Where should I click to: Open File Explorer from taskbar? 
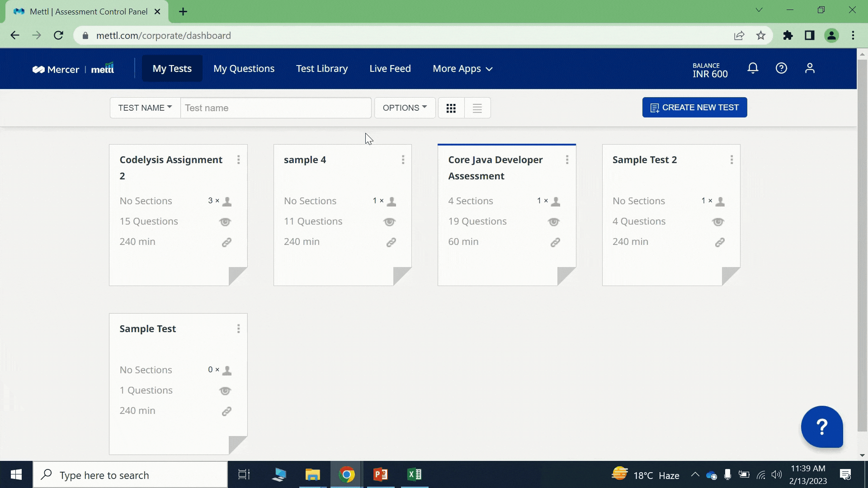[x=312, y=474]
